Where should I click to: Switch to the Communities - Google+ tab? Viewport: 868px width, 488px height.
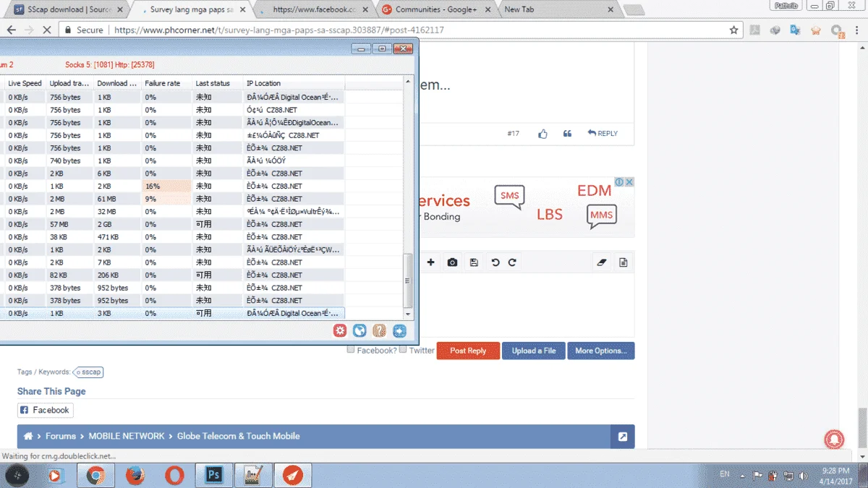click(x=436, y=10)
